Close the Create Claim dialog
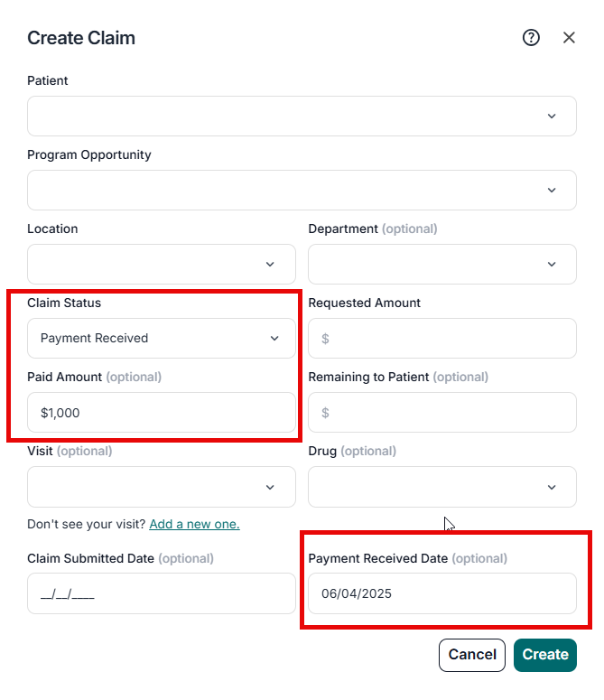 point(569,37)
